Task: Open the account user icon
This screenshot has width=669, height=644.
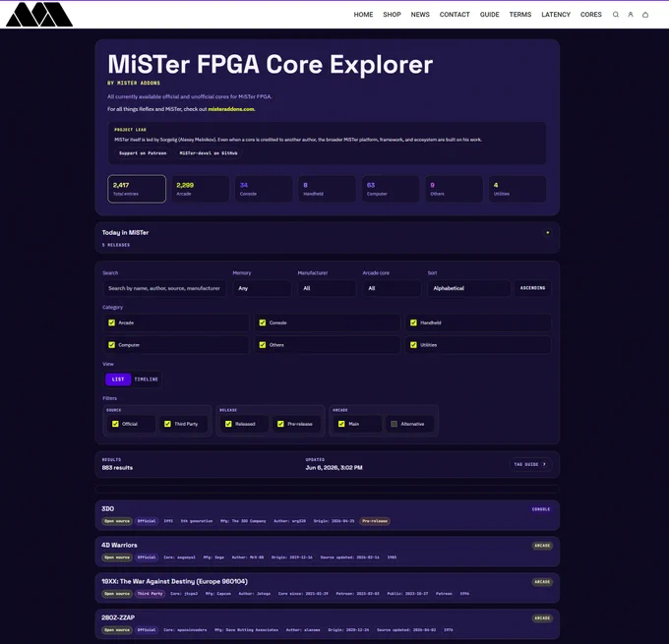Action: pos(631,15)
